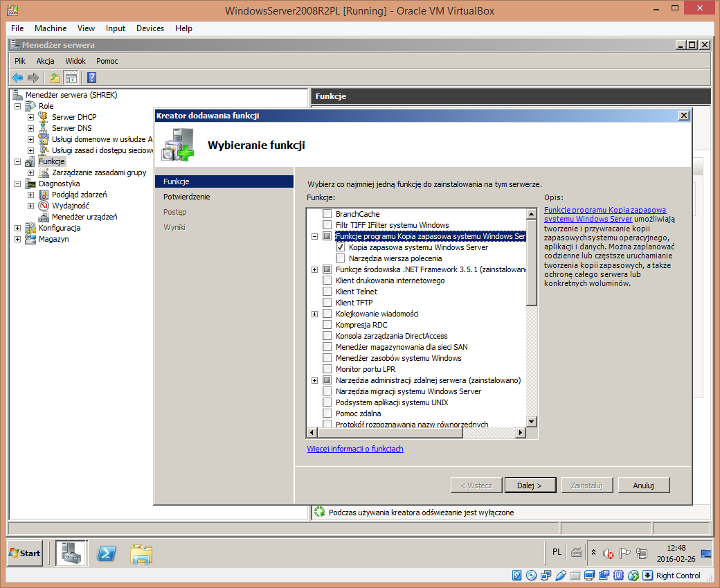Open the Akcja menu
The width and height of the screenshot is (720, 588).
coord(45,61)
